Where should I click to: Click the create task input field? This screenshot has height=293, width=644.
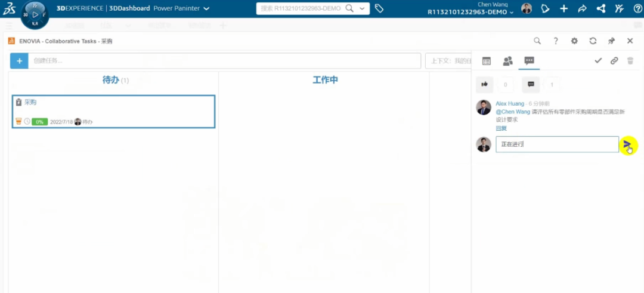click(224, 61)
